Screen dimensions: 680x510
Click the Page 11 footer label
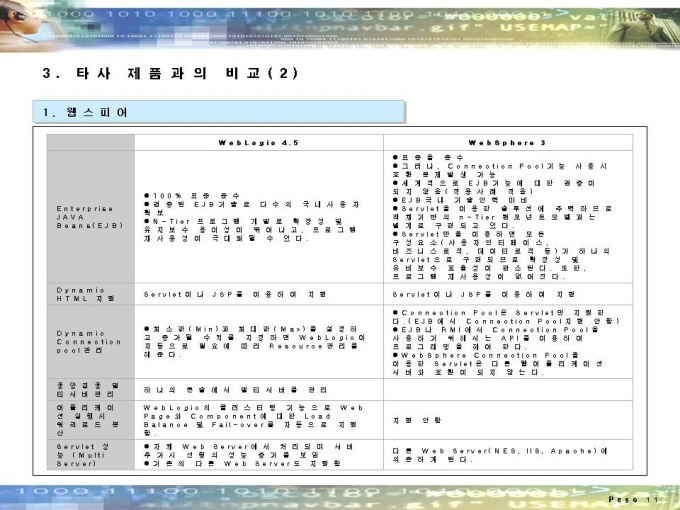(x=634, y=500)
